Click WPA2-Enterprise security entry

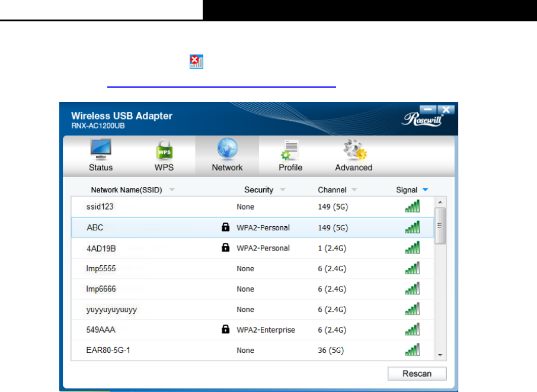266,330
